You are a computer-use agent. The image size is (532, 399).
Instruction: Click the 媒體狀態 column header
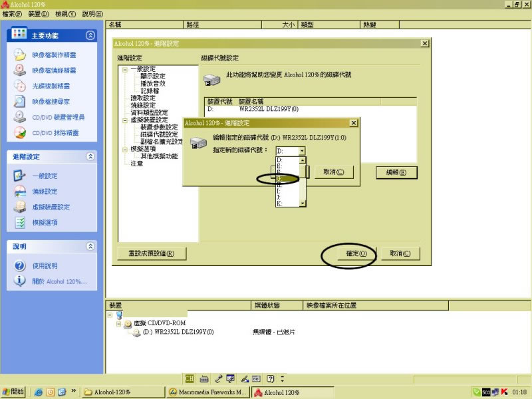(x=277, y=305)
